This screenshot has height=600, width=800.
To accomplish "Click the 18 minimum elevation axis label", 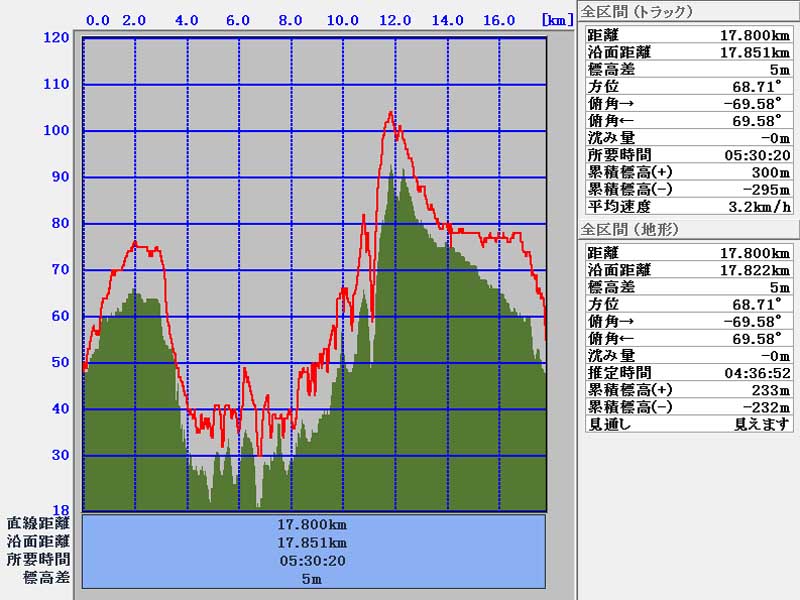I will 61,510.
